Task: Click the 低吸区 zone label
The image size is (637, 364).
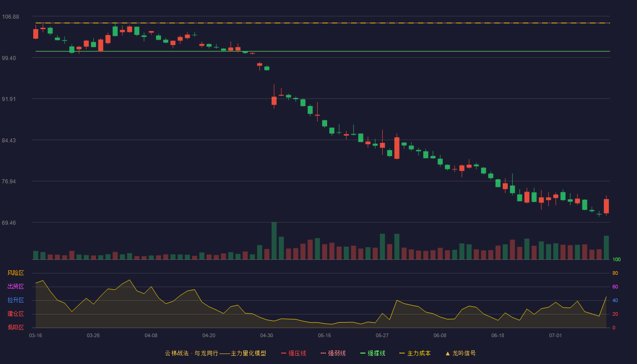Action: point(15,327)
